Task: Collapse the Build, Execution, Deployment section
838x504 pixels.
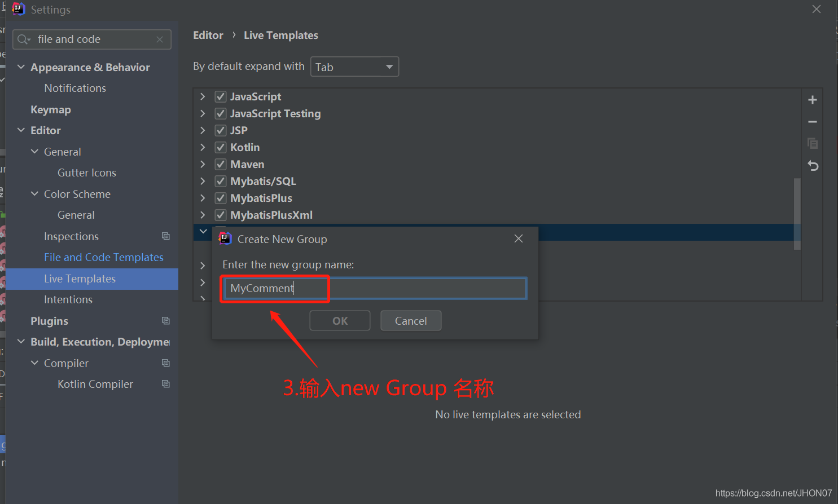Action: coord(21,342)
